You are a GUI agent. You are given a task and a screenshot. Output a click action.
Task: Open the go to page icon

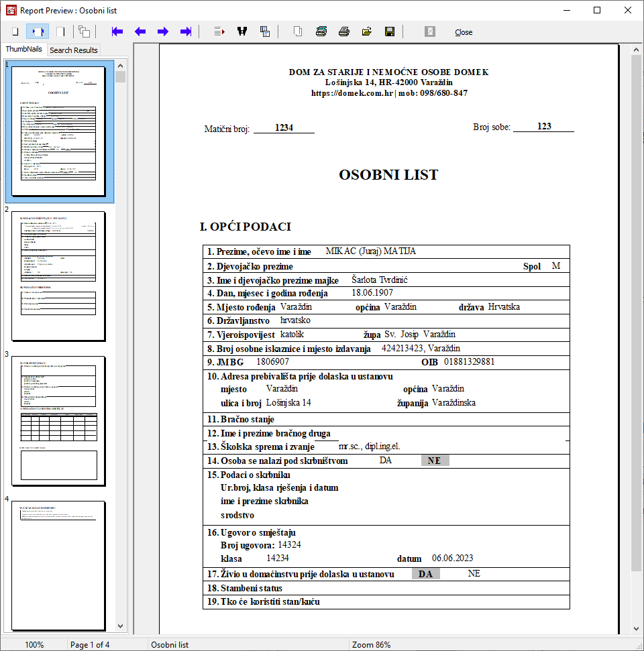pos(219,32)
